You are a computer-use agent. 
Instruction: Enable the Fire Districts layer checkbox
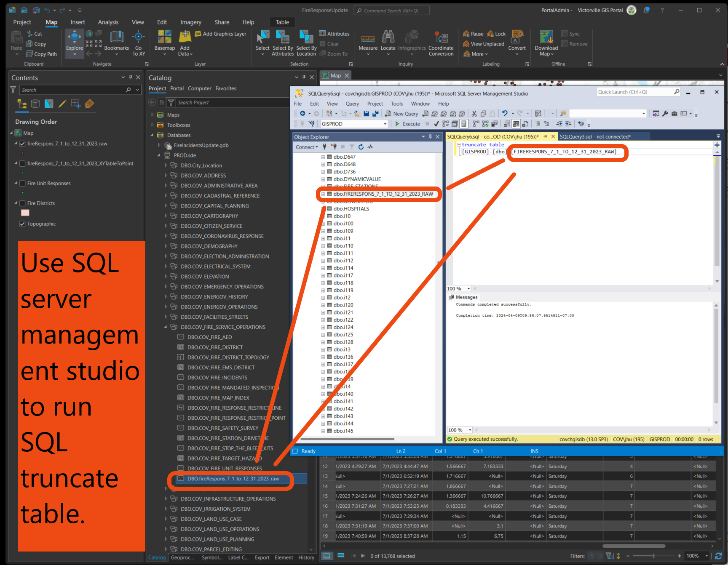tap(22, 203)
